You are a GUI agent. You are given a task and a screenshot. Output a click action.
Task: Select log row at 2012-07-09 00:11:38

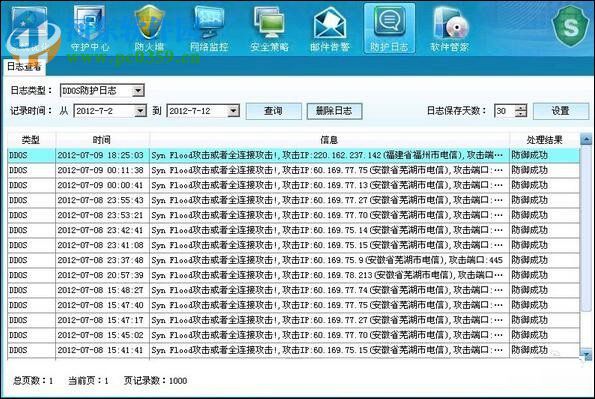(x=293, y=170)
